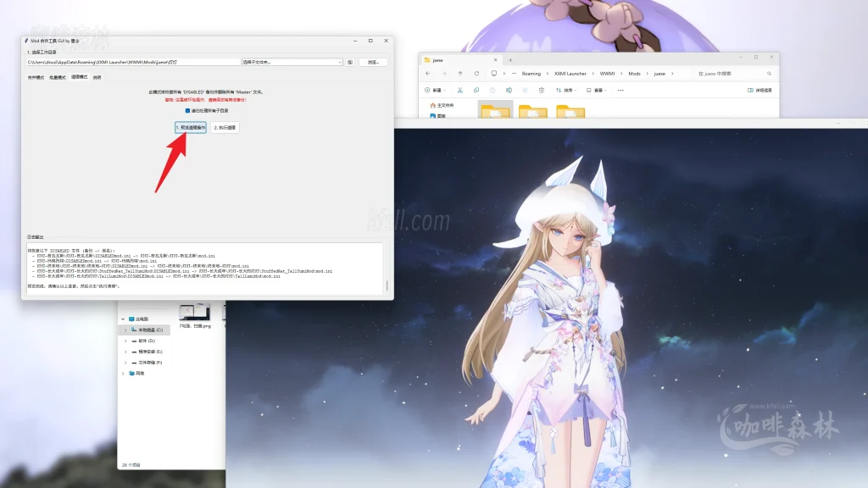Click the cut scissors icon in Explorer
This screenshot has height=488, width=868.
click(459, 90)
